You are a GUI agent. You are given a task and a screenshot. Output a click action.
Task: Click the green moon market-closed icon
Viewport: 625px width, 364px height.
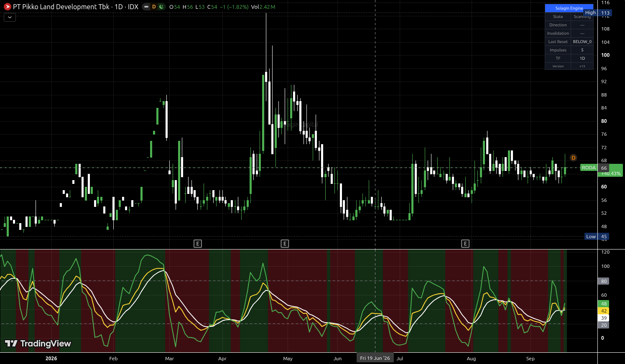pyautogui.click(x=161, y=7)
